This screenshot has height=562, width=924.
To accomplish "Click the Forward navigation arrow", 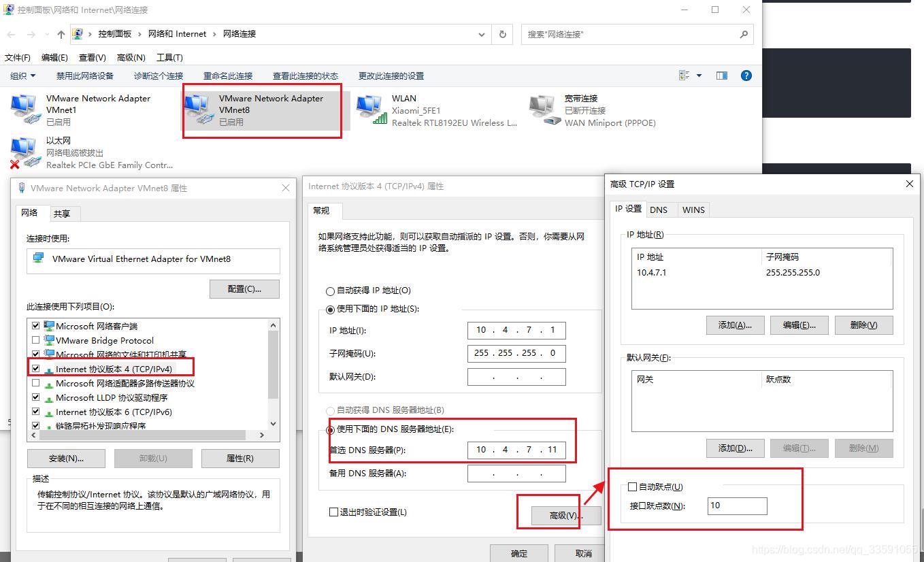I will pyautogui.click(x=31, y=34).
